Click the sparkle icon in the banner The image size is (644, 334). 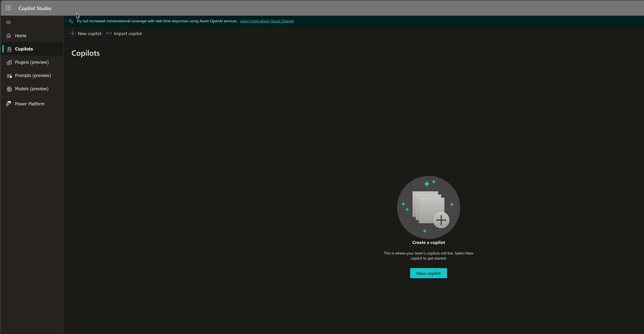71,21
